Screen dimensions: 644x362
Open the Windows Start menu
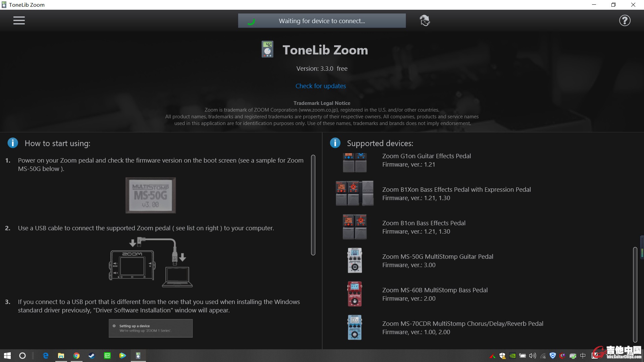pyautogui.click(x=7, y=356)
